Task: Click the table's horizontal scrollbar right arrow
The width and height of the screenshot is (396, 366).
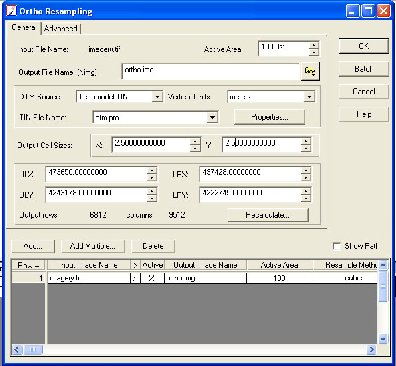Action: [371, 350]
